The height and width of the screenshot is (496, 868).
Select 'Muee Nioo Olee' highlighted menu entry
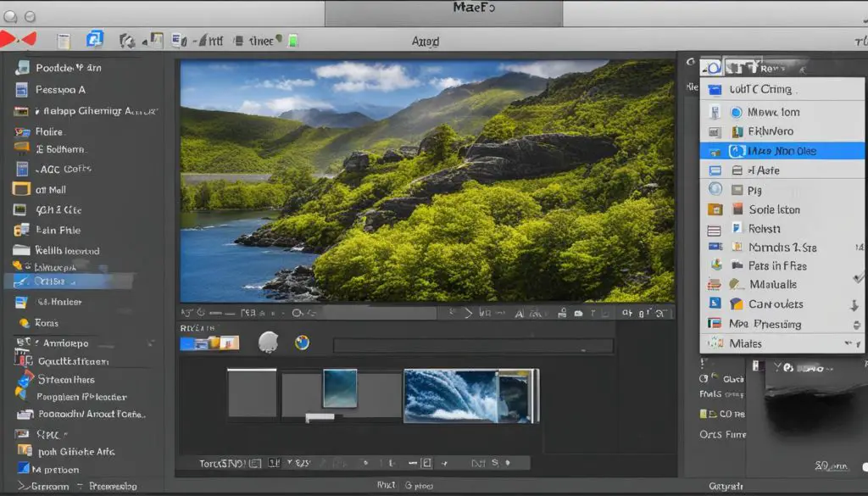tap(782, 151)
